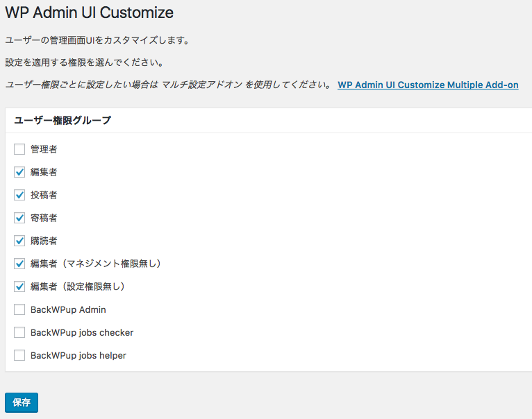Uncheck 編集者（マネジメント権限無し）checkbox
The image size is (532, 419).
coord(19,264)
